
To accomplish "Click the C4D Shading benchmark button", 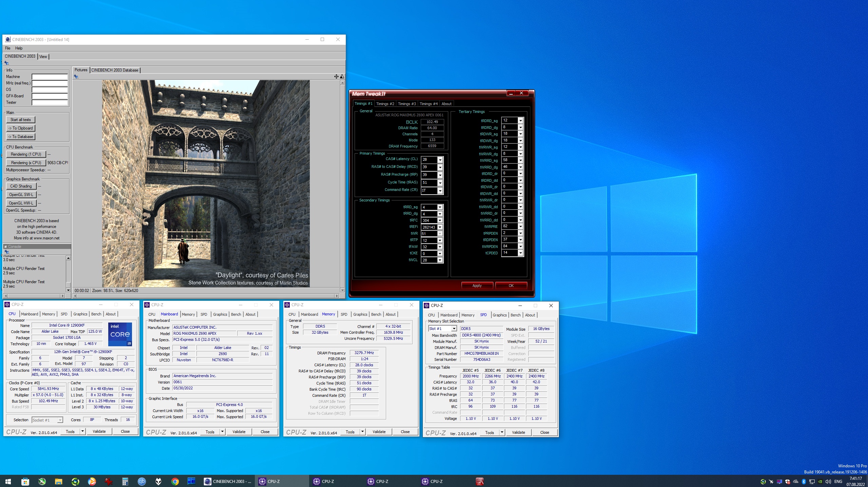I will click(21, 186).
